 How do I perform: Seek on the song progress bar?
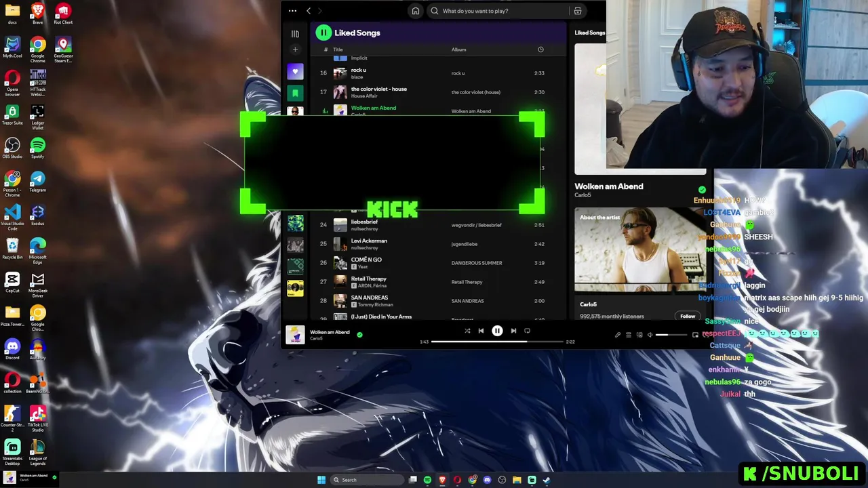pos(497,342)
